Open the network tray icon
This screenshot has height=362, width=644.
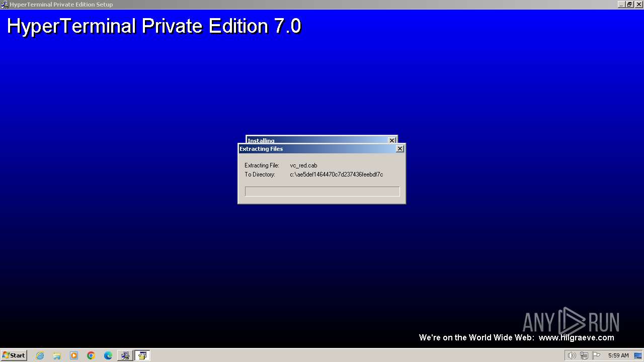(584, 355)
